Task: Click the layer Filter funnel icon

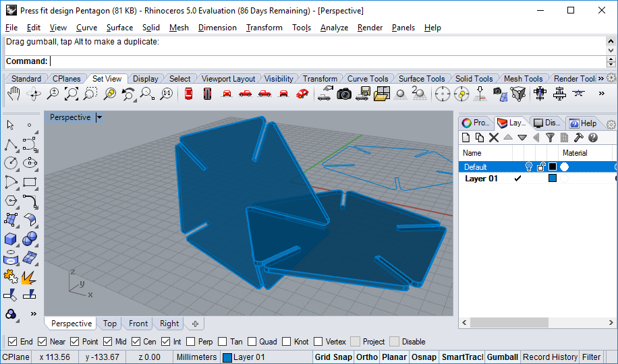Action: (x=551, y=137)
